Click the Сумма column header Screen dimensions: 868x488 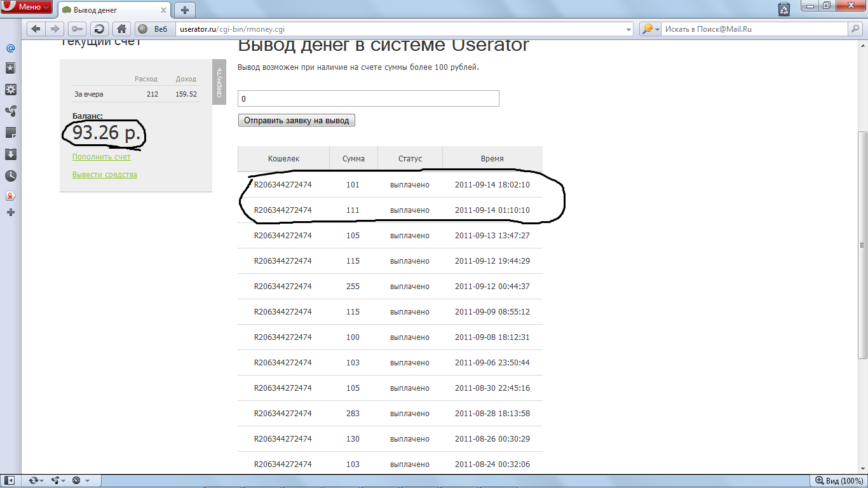(x=353, y=159)
